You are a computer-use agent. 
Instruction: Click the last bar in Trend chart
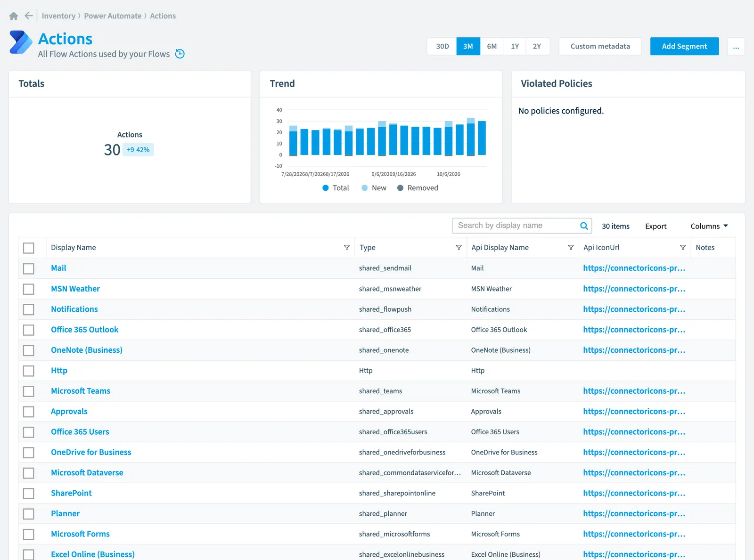pos(482,138)
